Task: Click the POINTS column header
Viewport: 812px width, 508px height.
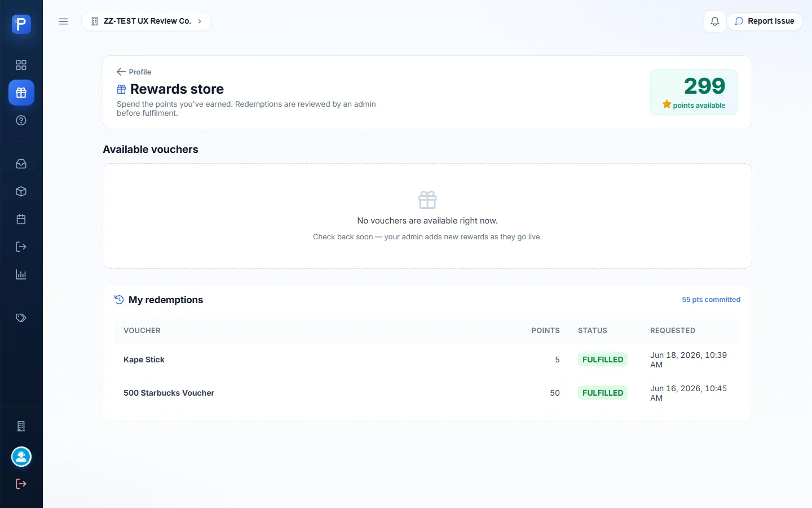Action: (545, 331)
